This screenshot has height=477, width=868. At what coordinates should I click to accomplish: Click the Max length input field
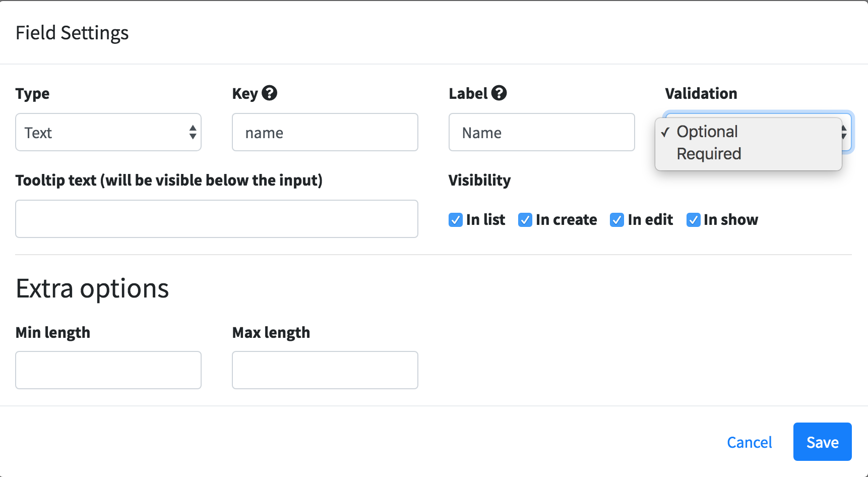pyautogui.click(x=325, y=370)
